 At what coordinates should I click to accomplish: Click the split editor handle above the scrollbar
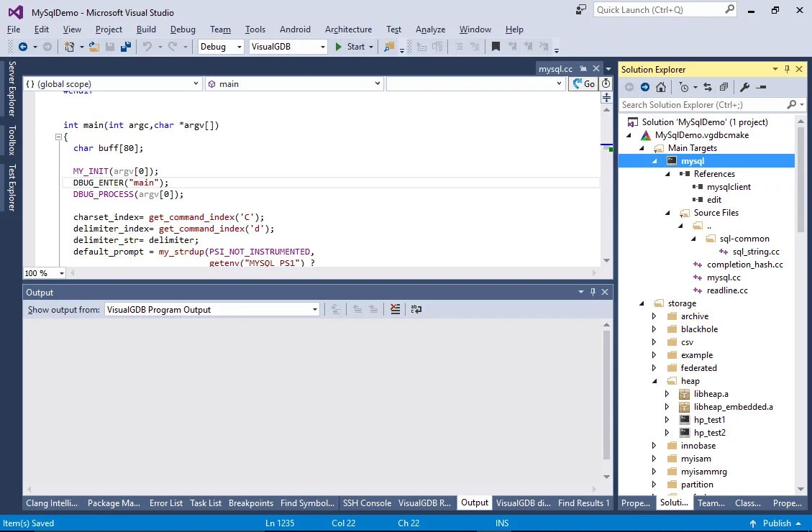[606, 97]
